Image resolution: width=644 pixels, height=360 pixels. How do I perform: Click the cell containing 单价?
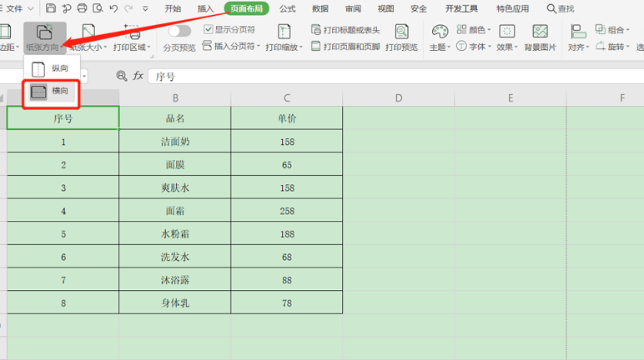(x=287, y=118)
